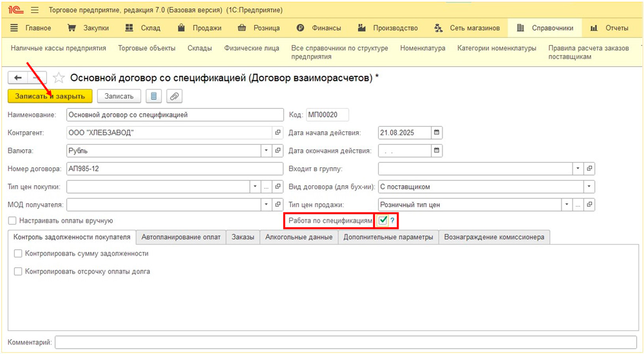Click Записать и закрыть button
The image size is (644, 354).
tap(50, 97)
